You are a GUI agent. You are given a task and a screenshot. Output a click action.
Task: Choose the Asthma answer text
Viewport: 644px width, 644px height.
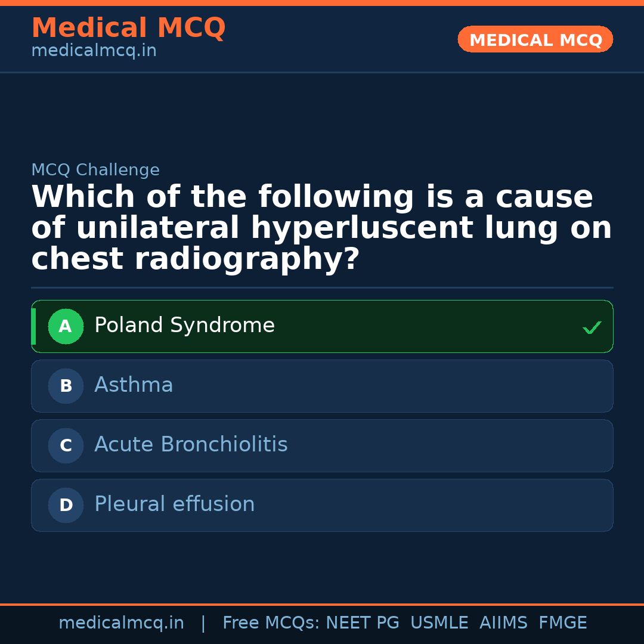134,385
